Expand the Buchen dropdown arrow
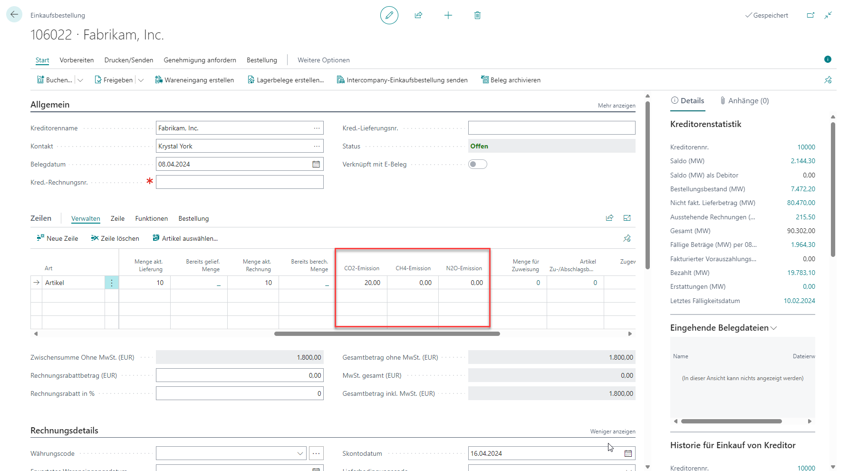Image resolution: width=868 pixels, height=471 pixels. 80,80
